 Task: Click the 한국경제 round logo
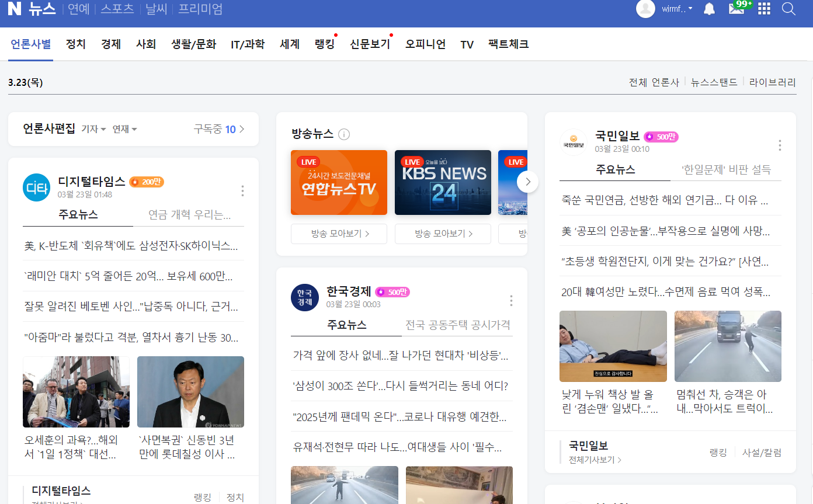coord(305,297)
